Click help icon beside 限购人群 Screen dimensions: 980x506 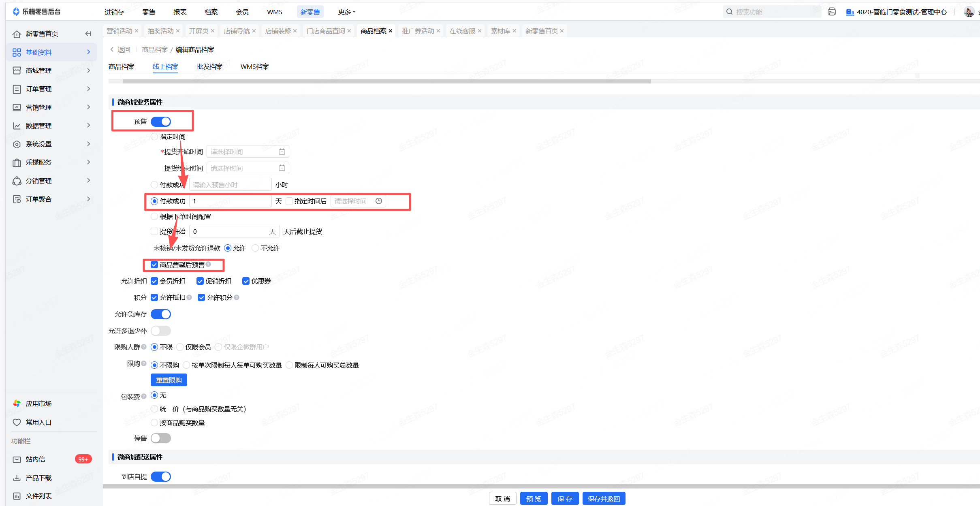(x=144, y=347)
